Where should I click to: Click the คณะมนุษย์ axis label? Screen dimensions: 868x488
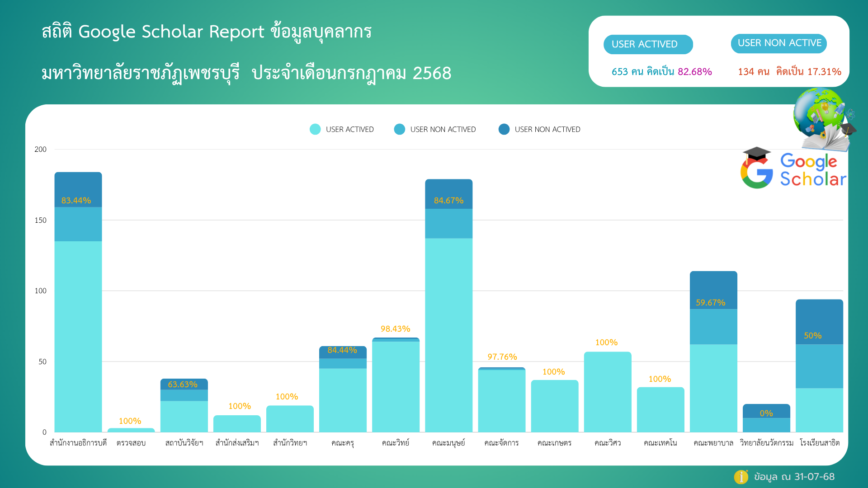tap(448, 443)
